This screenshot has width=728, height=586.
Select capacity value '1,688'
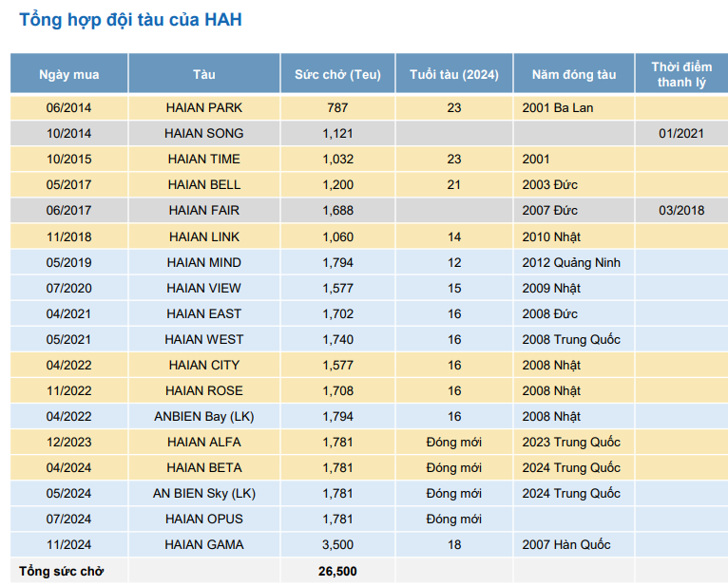point(337,210)
